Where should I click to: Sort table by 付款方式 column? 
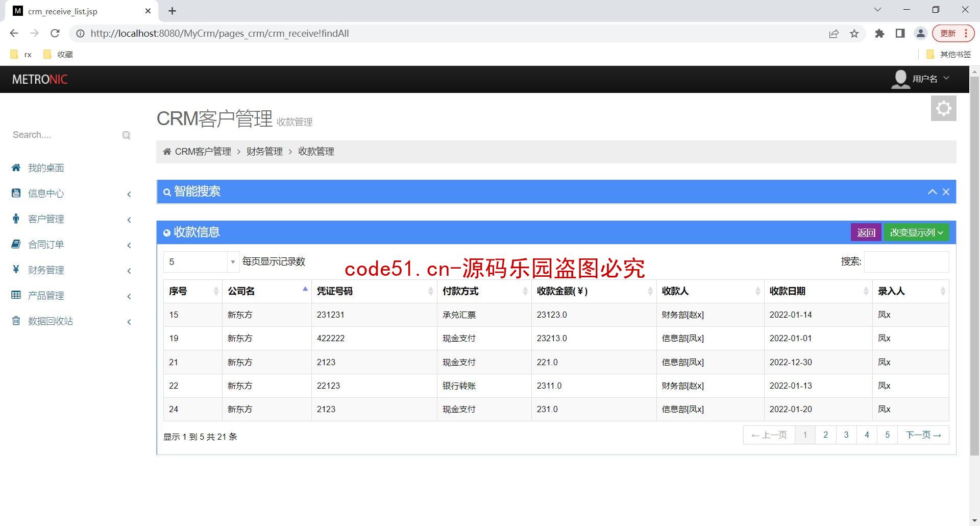pyautogui.click(x=484, y=291)
